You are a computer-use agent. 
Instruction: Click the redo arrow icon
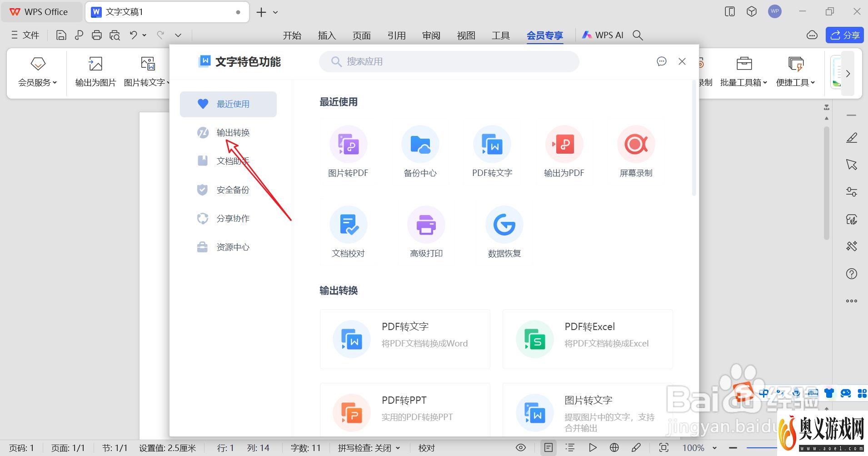(160, 35)
